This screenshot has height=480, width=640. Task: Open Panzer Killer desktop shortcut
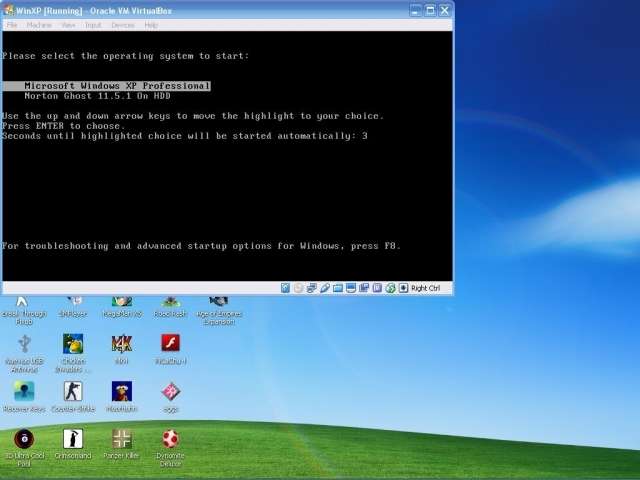tap(122, 439)
